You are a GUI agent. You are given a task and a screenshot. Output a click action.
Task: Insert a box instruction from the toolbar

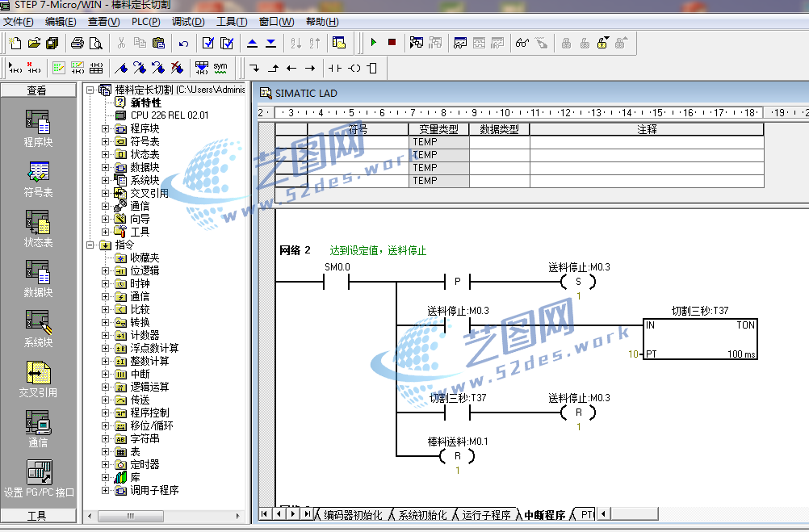372,68
